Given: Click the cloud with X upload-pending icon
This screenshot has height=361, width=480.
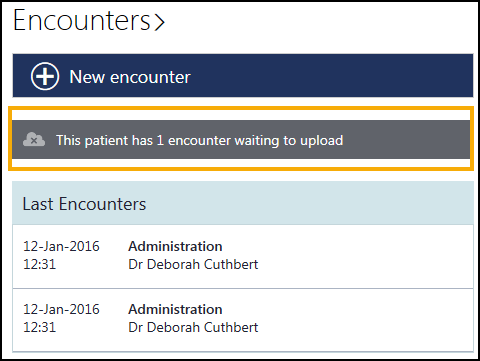Looking at the screenshot, I should 34,139.
